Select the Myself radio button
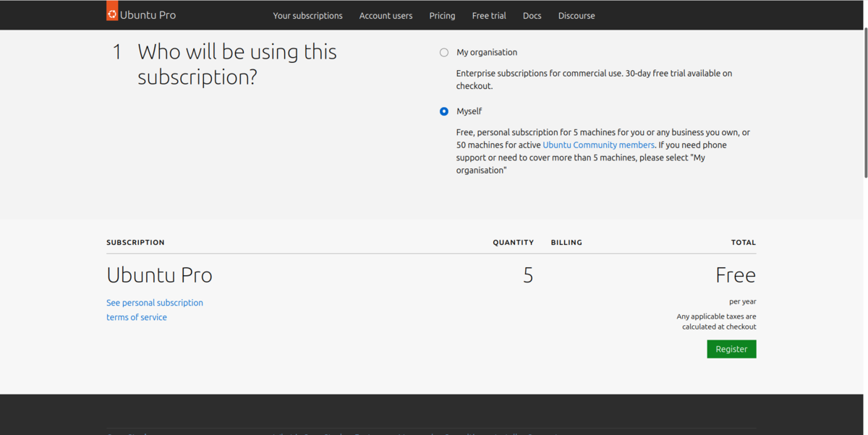 point(444,111)
